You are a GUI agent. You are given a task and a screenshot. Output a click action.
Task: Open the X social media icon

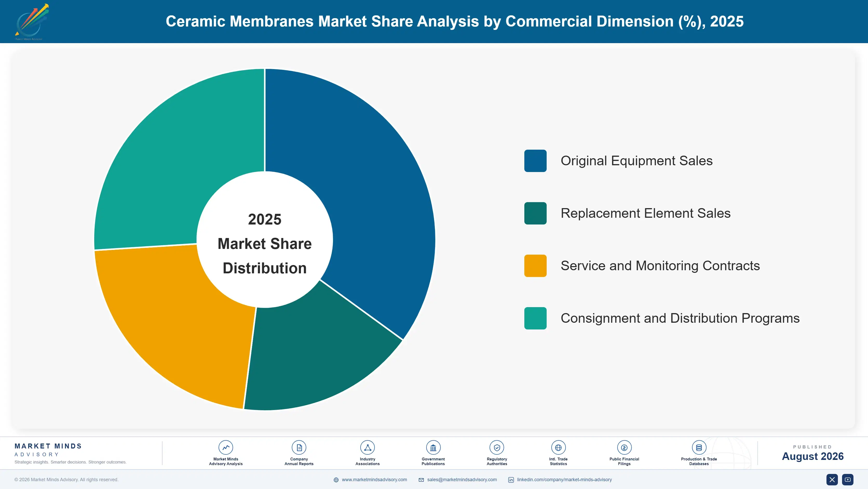[832, 480]
